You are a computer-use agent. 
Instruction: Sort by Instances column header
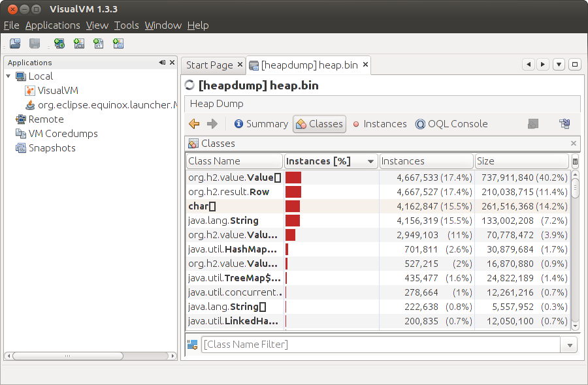[x=427, y=161]
